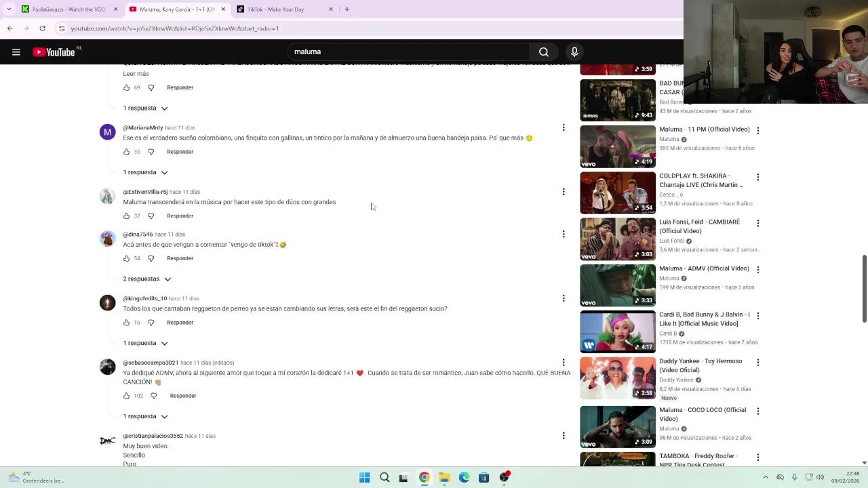
Task: Dislike the @kingofedits_10 comment
Action: [151, 323]
